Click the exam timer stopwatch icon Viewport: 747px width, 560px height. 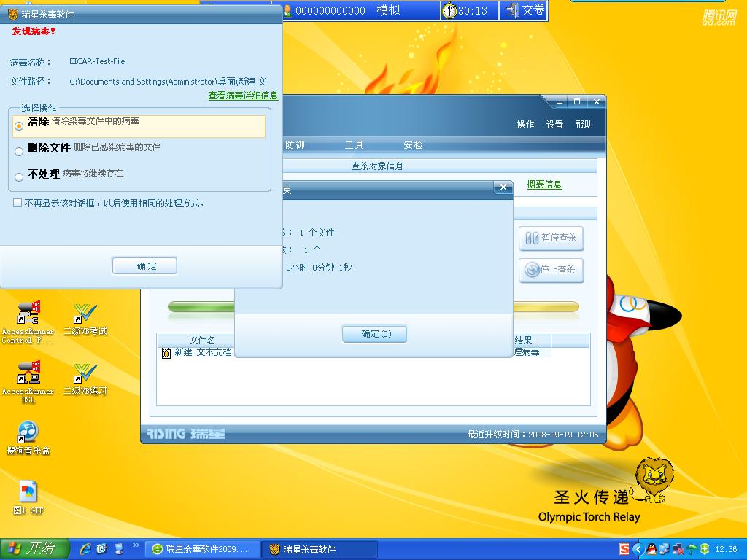[449, 10]
